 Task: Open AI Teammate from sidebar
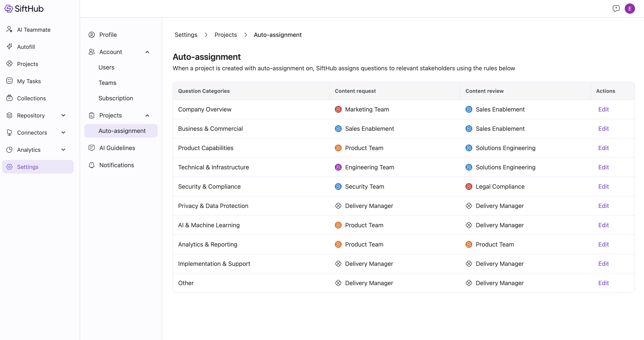point(33,30)
